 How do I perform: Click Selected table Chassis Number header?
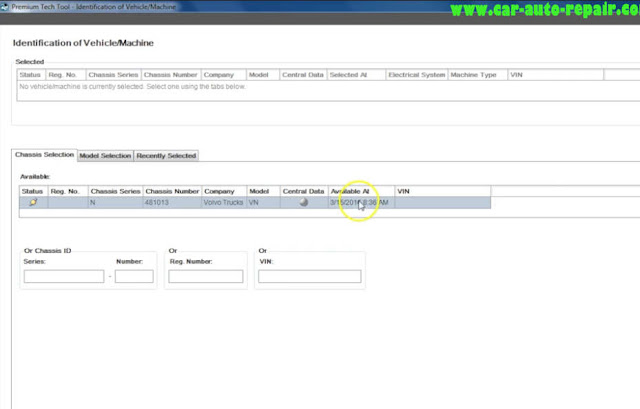(171, 75)
